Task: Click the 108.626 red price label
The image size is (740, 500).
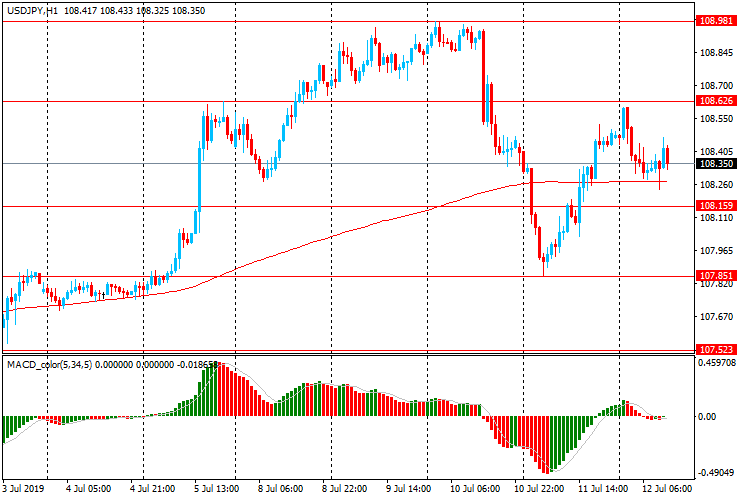Action: pyautogui.click(x=716, y=101)
